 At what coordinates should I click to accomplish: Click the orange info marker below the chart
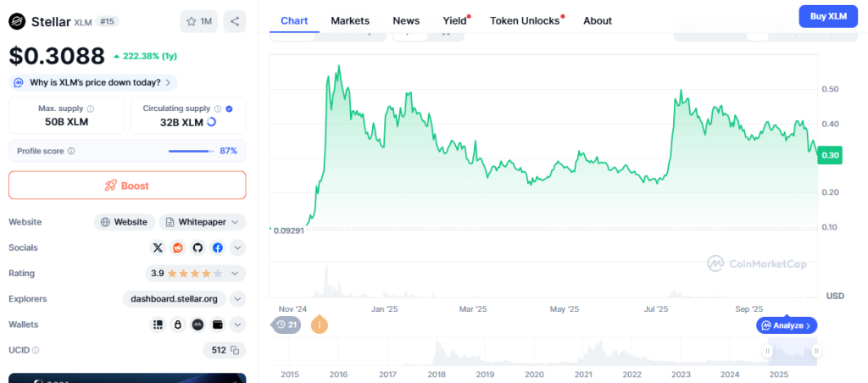[320, 325]
